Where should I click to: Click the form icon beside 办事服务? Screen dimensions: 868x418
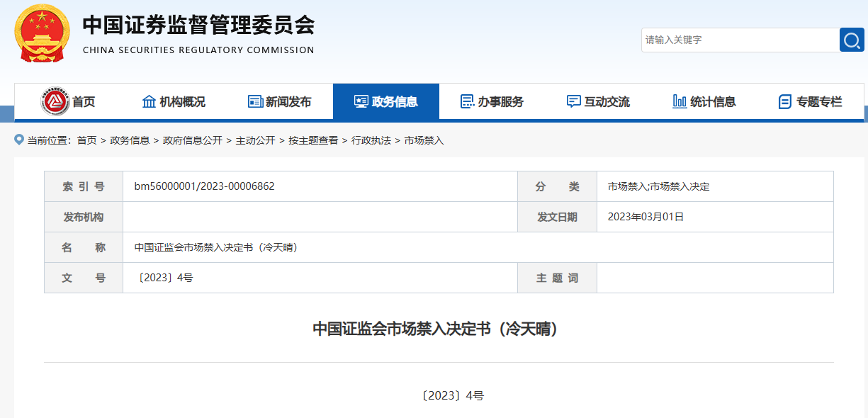click(467, 102)
